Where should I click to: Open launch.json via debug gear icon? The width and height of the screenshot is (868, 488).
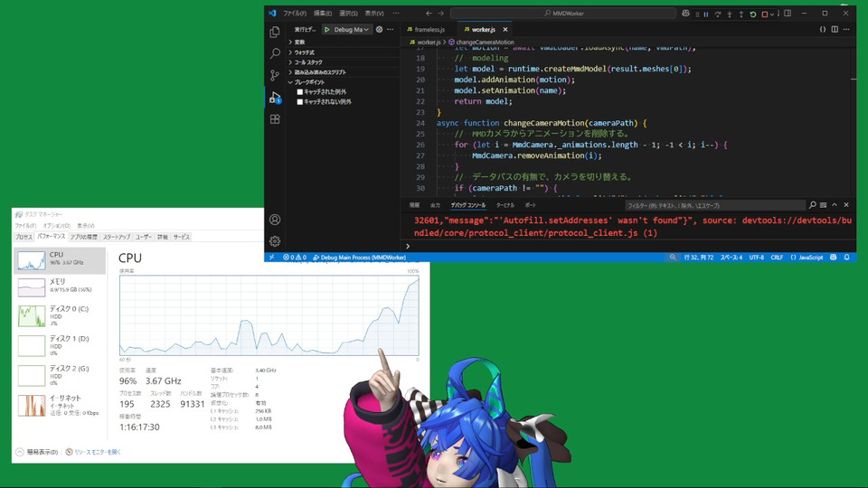click(x=379, y=29)
